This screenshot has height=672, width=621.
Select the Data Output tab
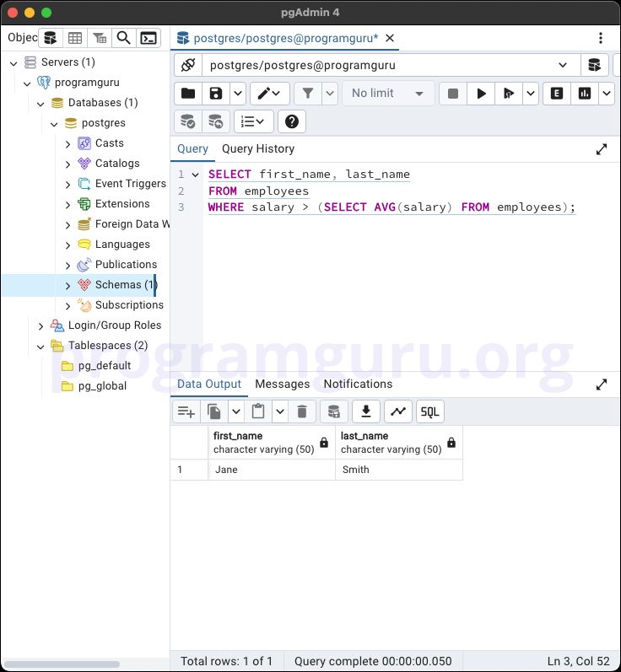pyautogui.click(x=209, y=384)
